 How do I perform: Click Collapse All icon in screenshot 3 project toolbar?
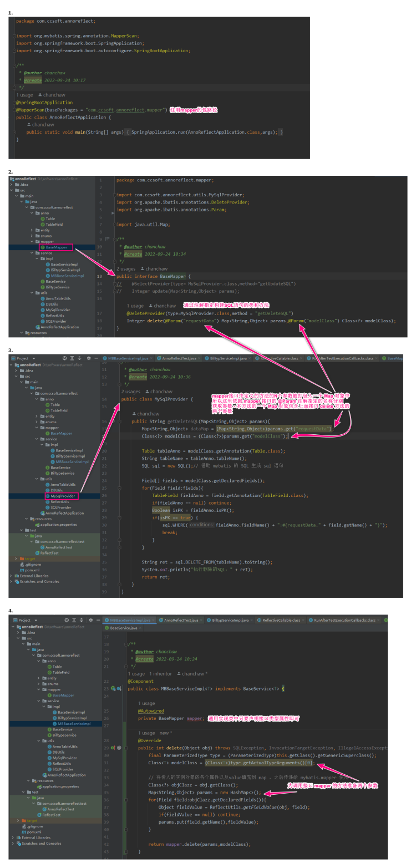tap(79, 358)
